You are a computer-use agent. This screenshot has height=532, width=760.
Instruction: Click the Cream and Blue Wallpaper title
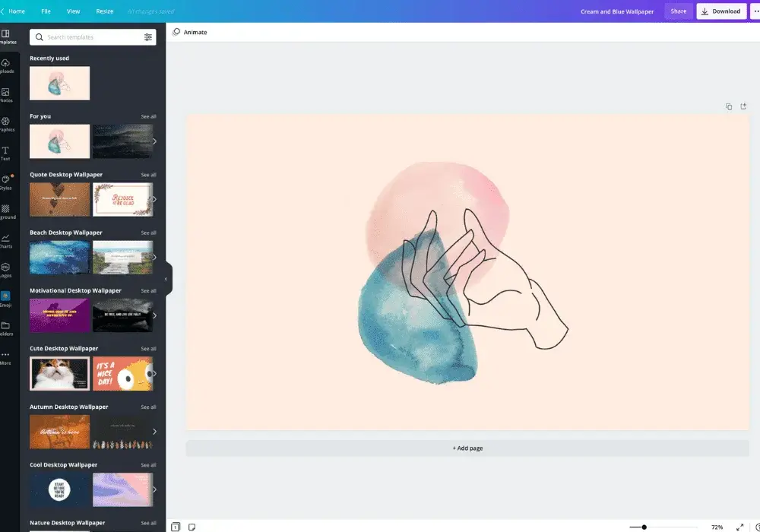point(617,11)
